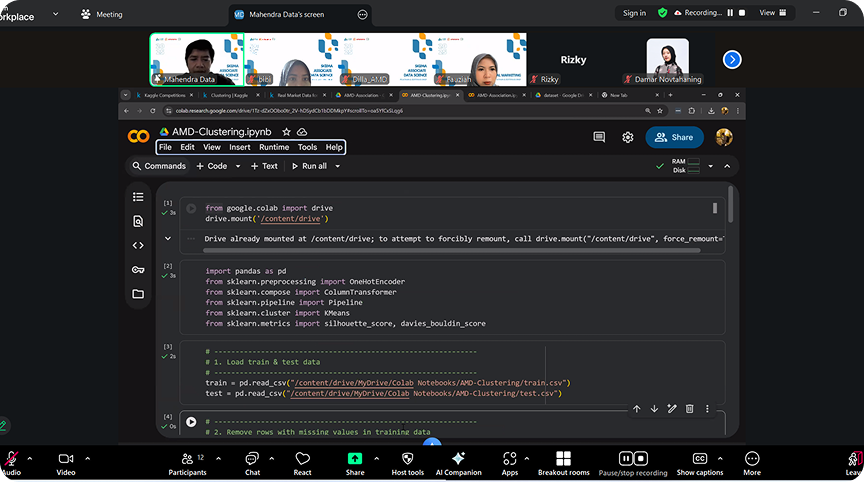The image size is (864, 482).
Task: Open the Insert menu in Colab
Action: (240, 147)
